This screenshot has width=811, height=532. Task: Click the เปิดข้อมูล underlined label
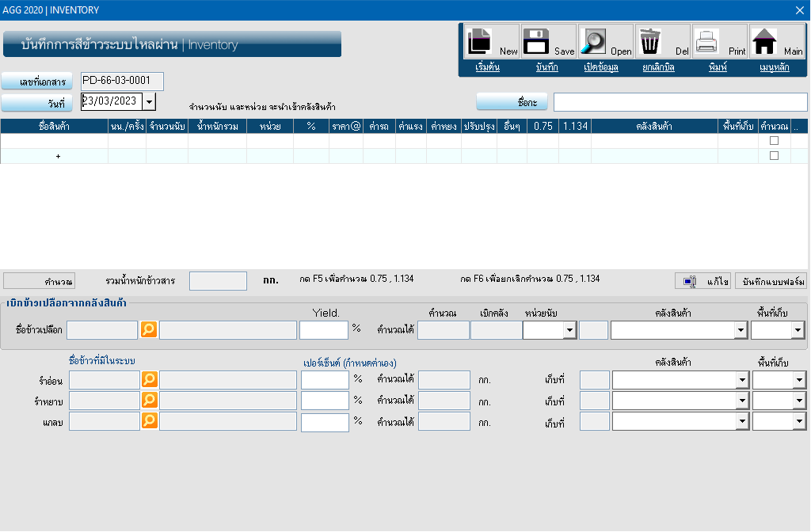tap(600, 68)
